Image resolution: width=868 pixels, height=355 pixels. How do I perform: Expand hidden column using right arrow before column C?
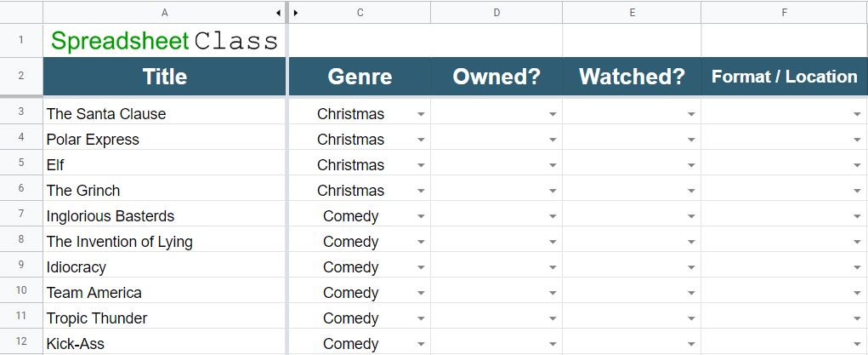click(296, 13)
